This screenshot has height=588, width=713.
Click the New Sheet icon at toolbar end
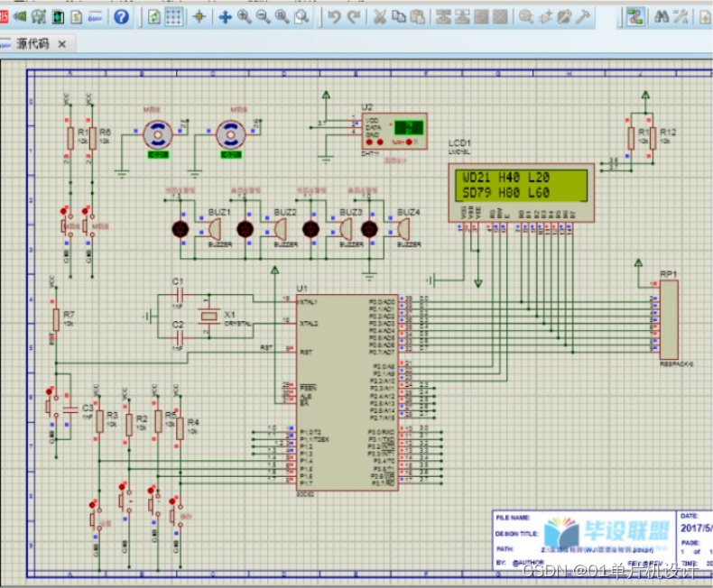(x=705, y=17)
